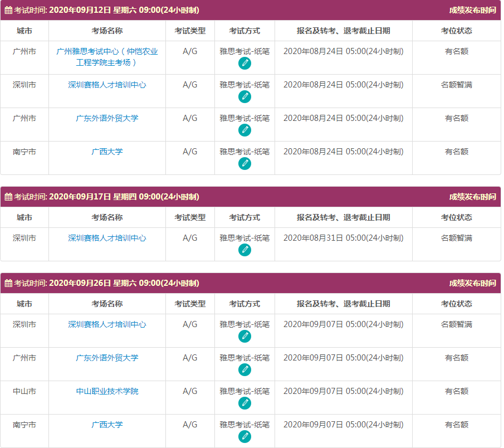Image resolution: width=504 pixels, height=448 pixels.
Task: Click calendar icon in 2020年09月17日 header
Action: (8, 197)
